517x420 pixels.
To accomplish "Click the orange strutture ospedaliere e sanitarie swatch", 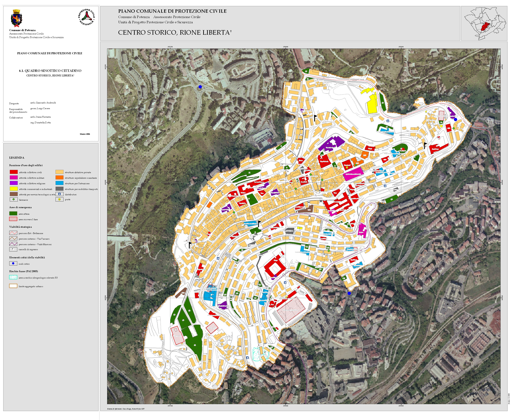I will (x=59, y=178).
